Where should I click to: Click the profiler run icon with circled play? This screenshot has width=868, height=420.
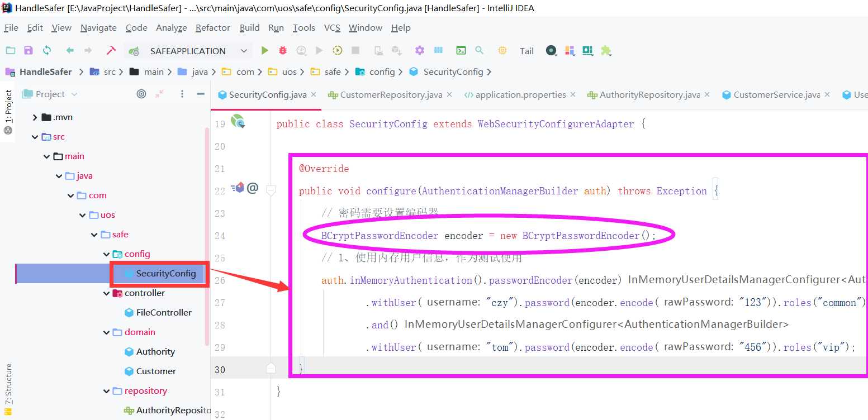coord(337,50)
